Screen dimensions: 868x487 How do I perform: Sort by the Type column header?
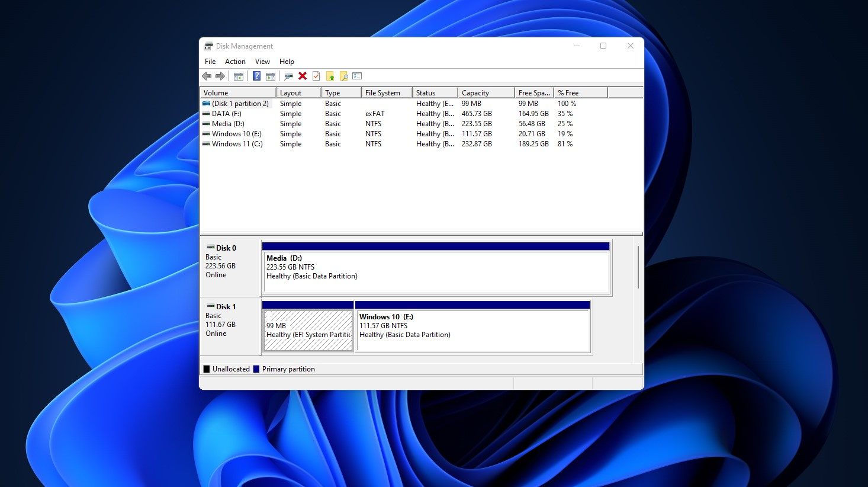pyautogui.click(x=341, y=92)
